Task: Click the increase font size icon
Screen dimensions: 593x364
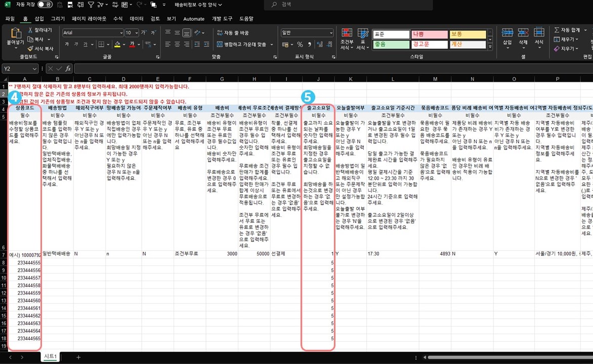Action: 144,33
